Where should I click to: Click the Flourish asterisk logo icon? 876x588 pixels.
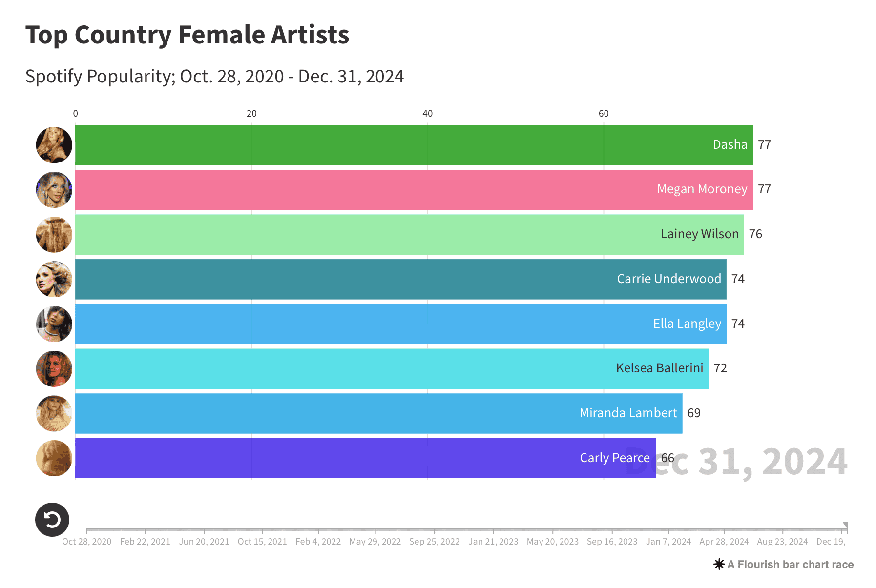(718, 564)
